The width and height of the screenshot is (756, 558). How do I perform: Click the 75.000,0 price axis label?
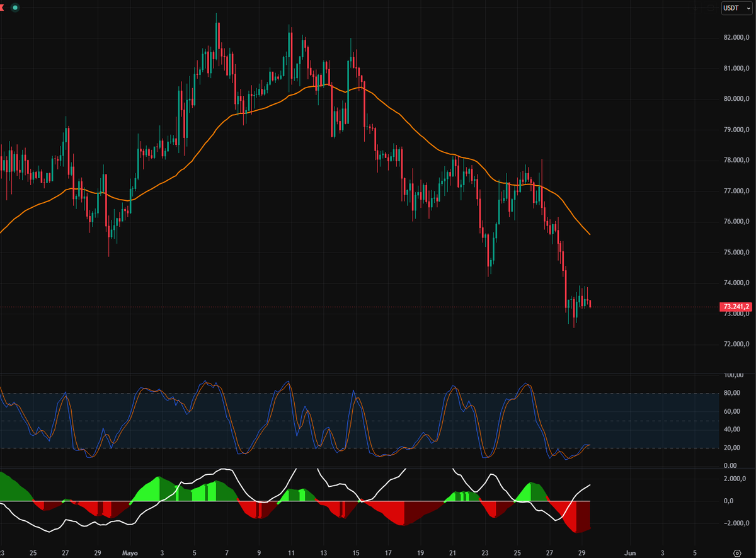click(736, 253)
